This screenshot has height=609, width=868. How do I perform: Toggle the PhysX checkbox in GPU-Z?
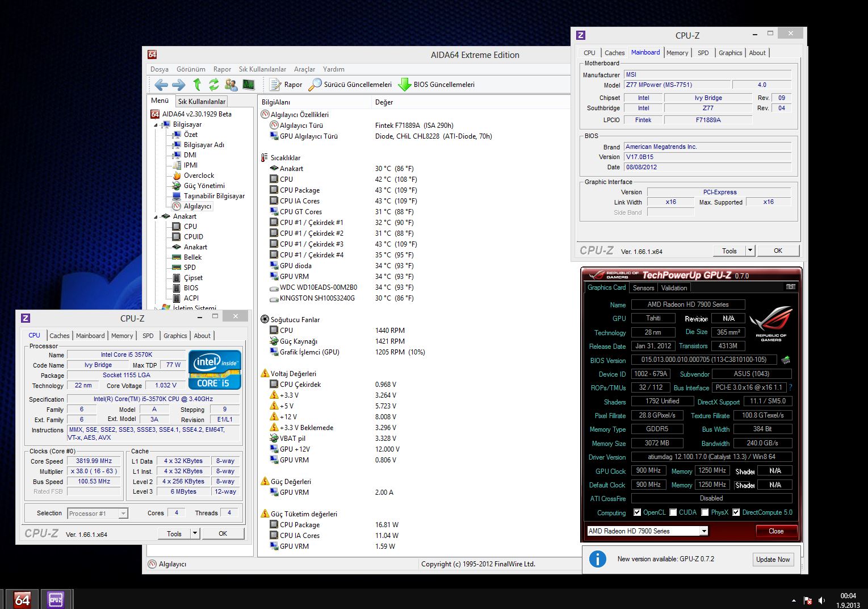[705, 512]
